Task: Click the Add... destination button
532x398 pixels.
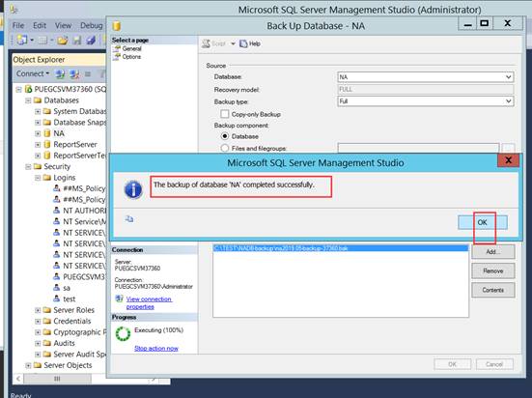Action: coord(493,251)
